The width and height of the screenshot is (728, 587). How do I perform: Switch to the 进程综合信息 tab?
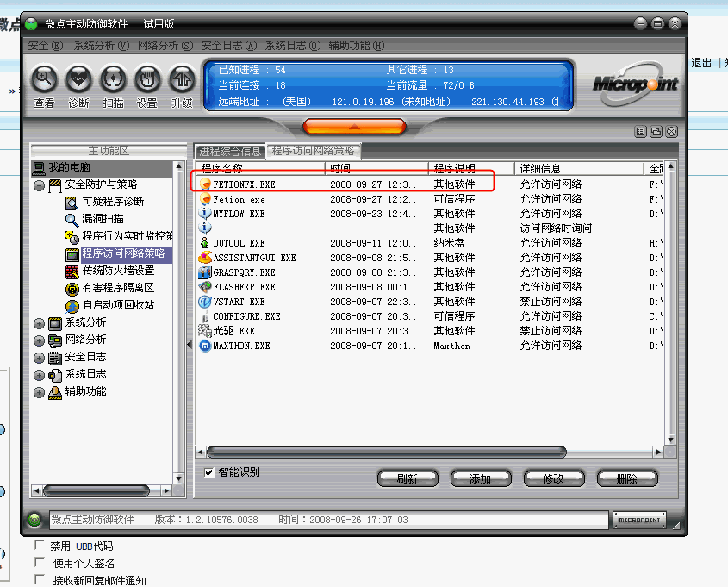pos(230,151)
